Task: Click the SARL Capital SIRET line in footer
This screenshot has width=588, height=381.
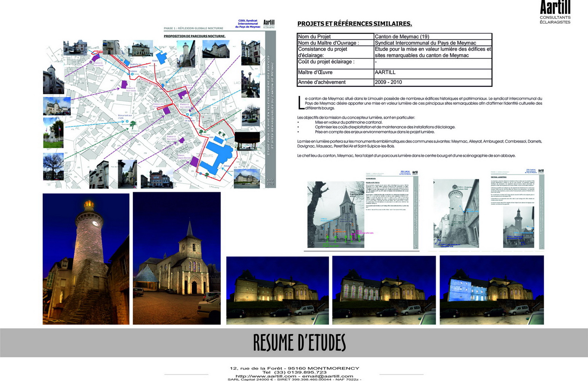Action: [294, 379]
